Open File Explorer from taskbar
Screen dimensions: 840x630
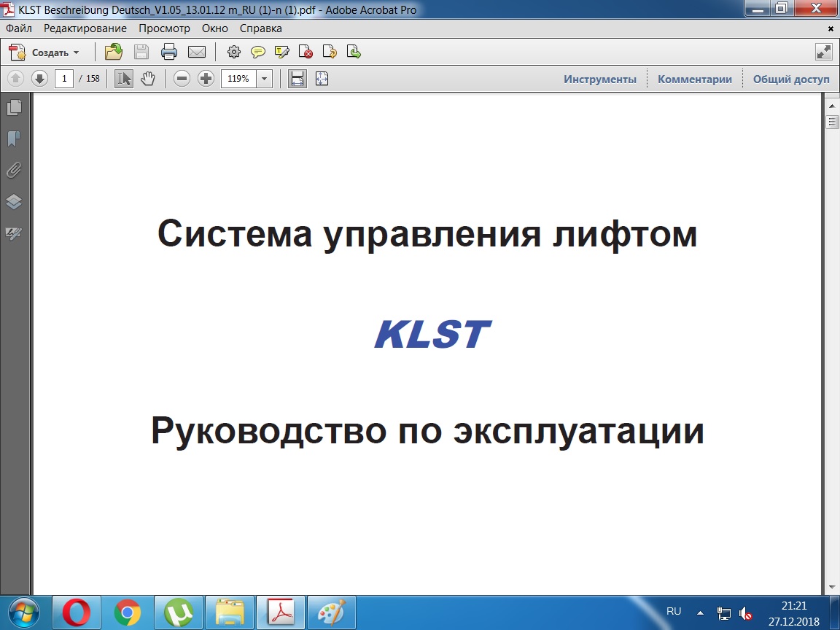coord(230,612)
